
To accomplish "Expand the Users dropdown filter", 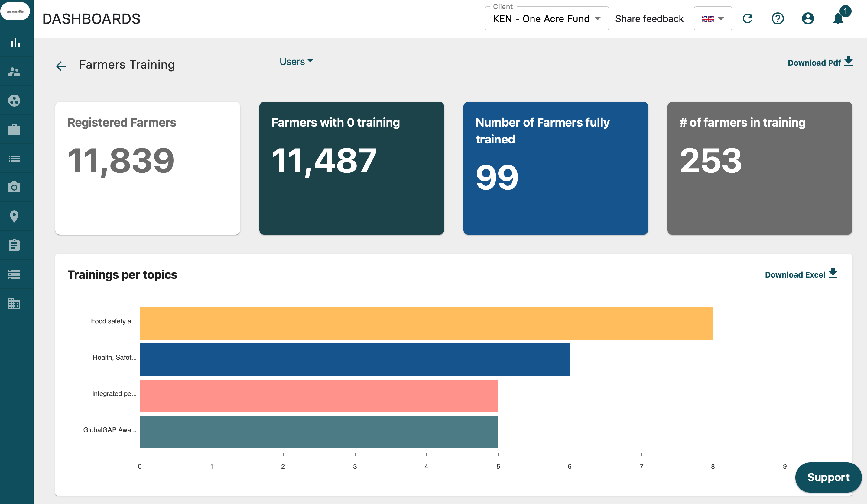I will (296, 62).
